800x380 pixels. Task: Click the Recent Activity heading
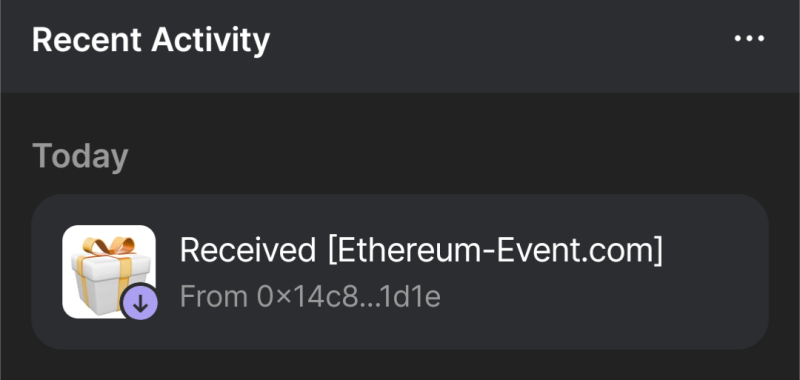click(x=151, y=40)
